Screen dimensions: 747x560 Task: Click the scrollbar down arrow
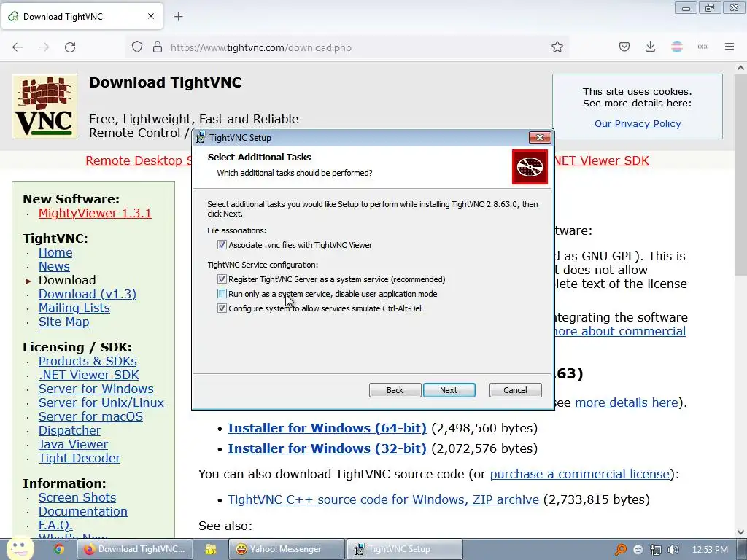click(740, 532)
